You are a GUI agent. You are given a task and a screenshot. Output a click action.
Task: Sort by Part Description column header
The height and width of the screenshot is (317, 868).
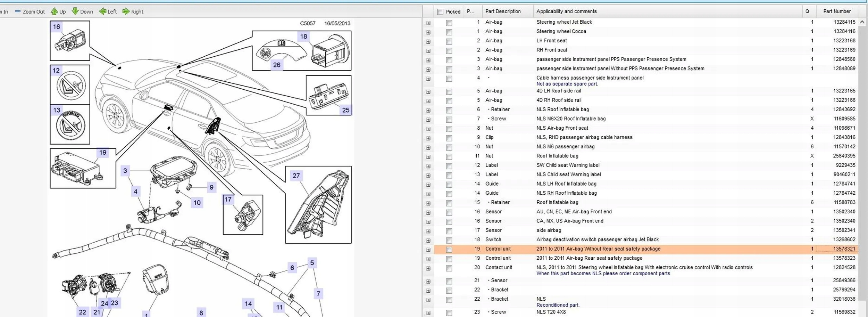point(508,11)
